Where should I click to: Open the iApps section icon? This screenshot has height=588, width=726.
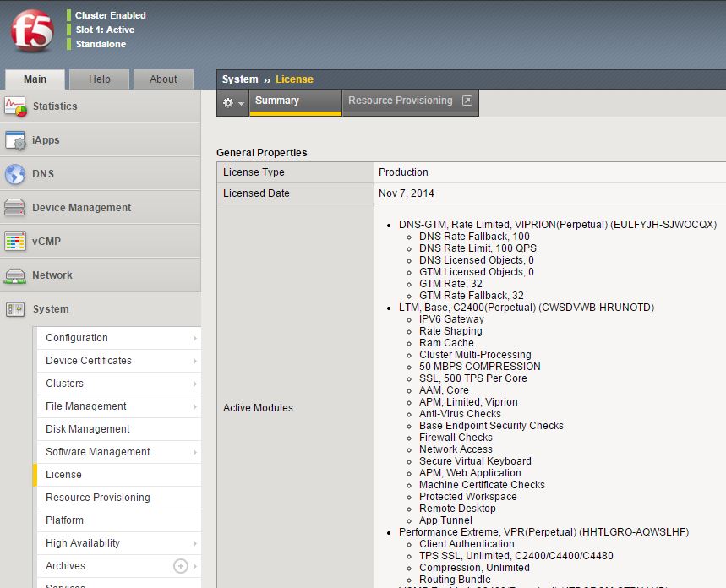point(15,140)
